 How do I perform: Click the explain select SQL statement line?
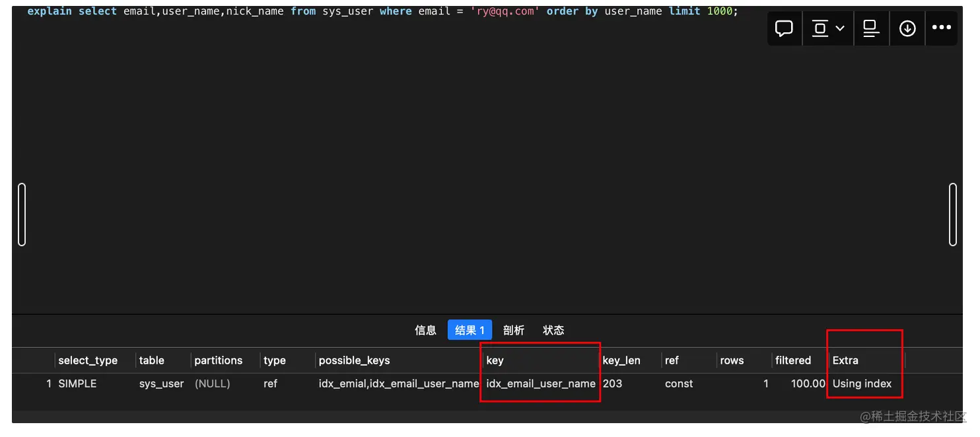click(383, 12)
